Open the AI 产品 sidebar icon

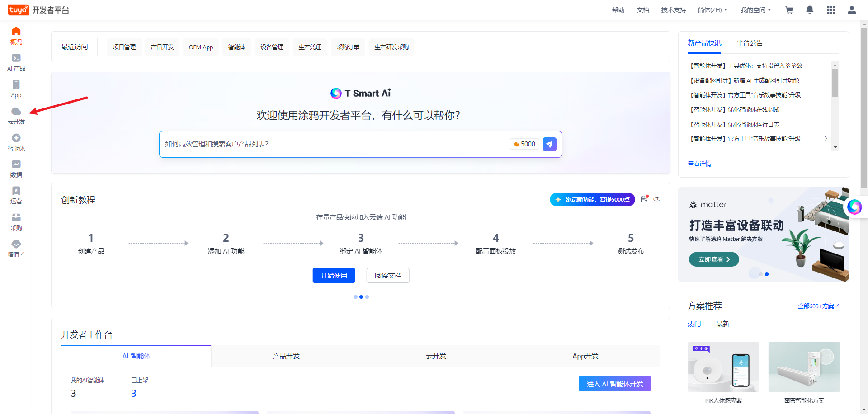click(16, 58)
